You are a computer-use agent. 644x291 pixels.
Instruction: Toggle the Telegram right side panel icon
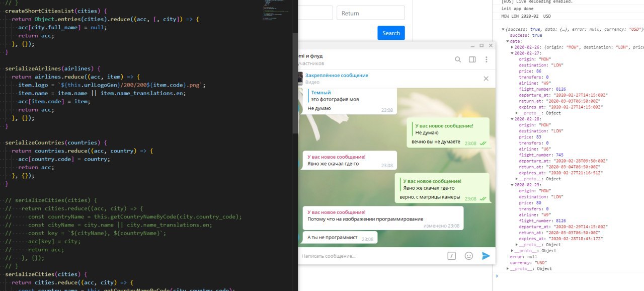[472, 59]
